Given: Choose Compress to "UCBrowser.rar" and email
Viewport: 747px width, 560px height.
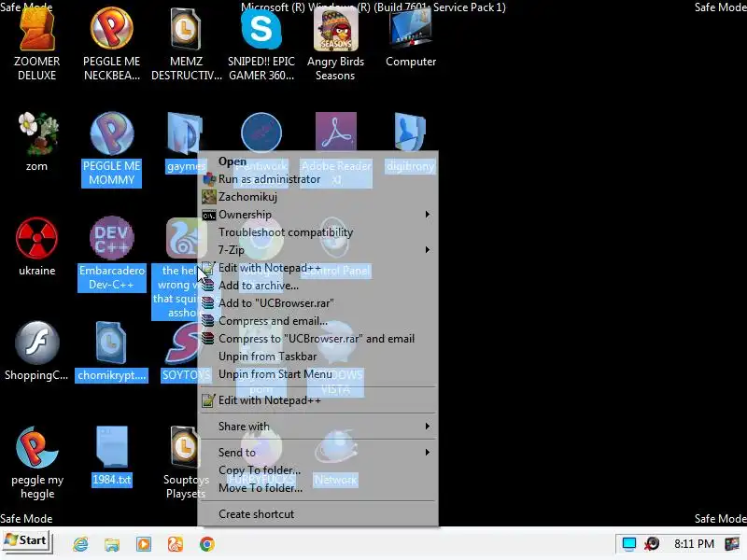Looking at the screenshot, I should 318,339.
